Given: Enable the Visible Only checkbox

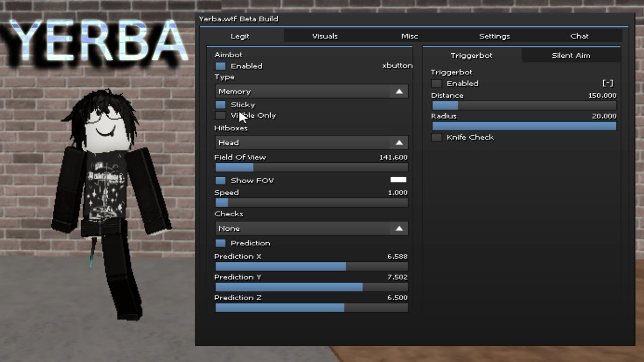Looking at the screenshot, I should 220,115.
